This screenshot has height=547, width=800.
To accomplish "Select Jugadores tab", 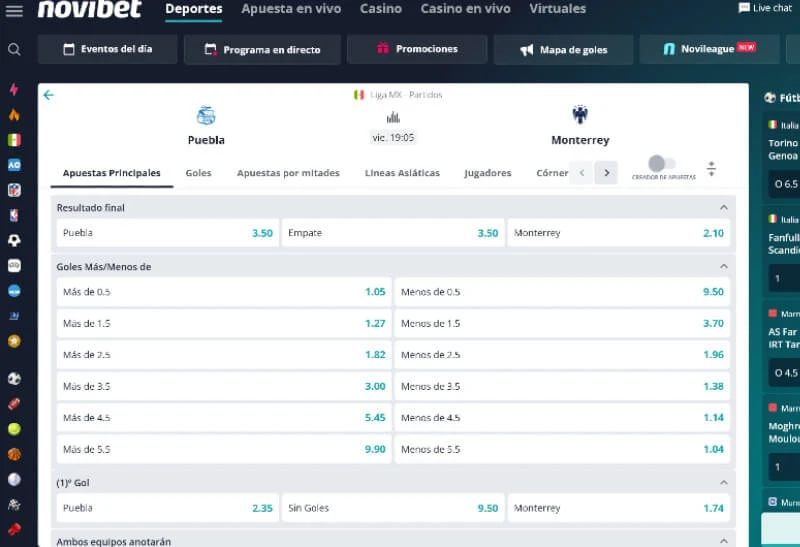I will tap(488, 173).
